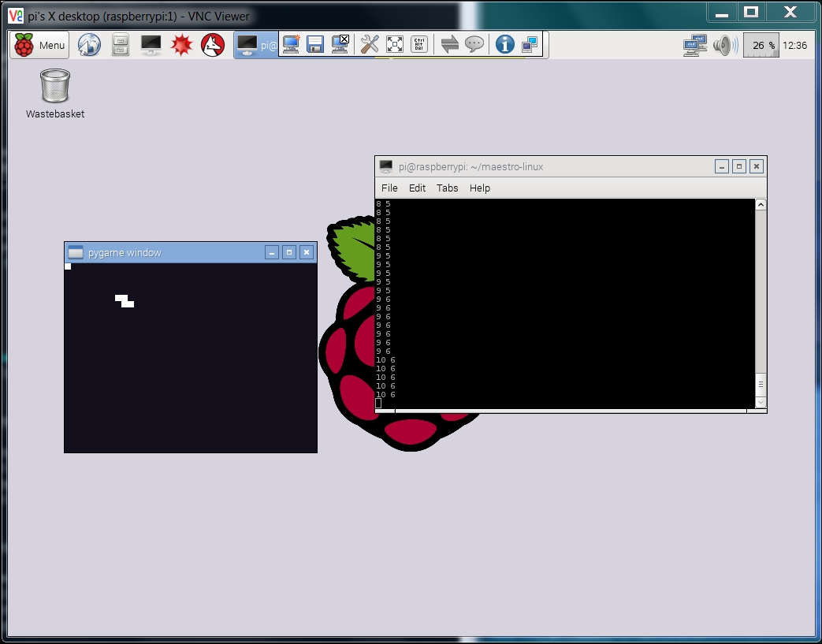Minimize the pygame window
This screenshot has width=822, height=644.
coord(272,253)
